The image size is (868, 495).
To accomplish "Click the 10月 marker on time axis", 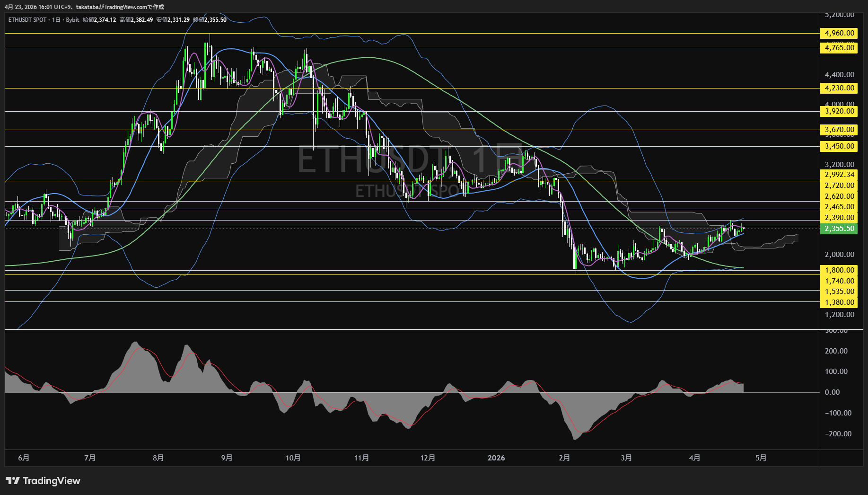I will [x=293, y=458].
